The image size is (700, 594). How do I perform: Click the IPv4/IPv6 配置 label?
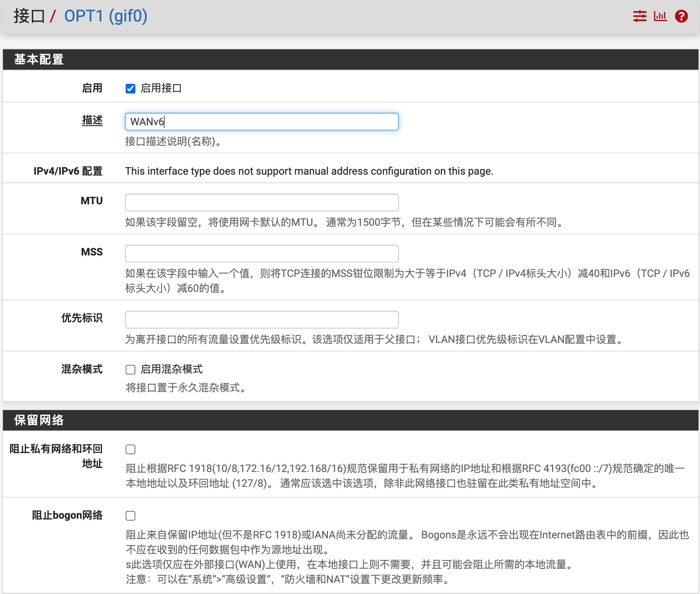coord(68,171)
